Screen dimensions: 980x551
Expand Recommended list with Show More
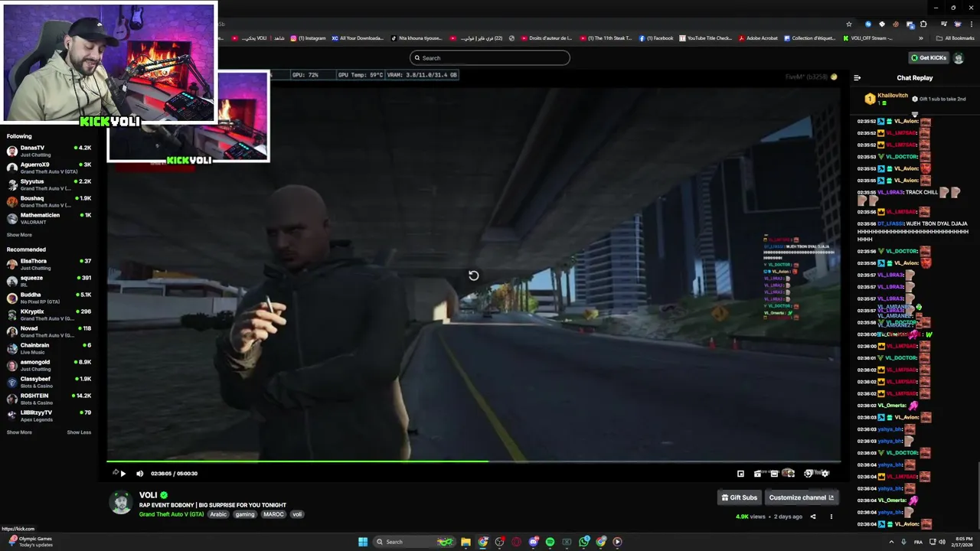click(19, 432)
